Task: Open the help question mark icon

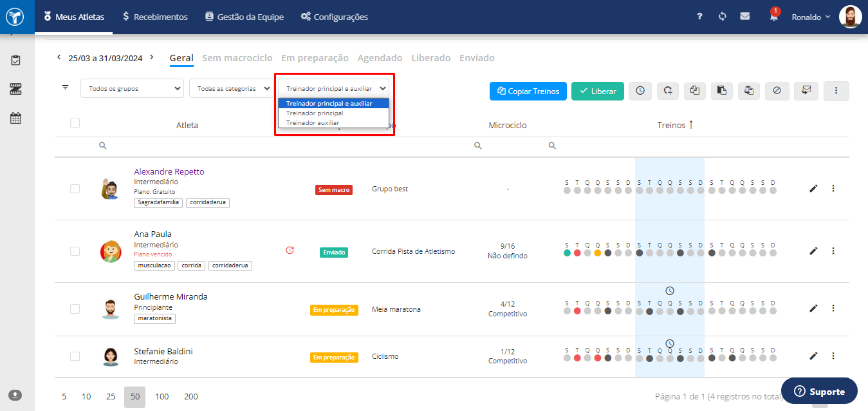Action: point(699,17)
